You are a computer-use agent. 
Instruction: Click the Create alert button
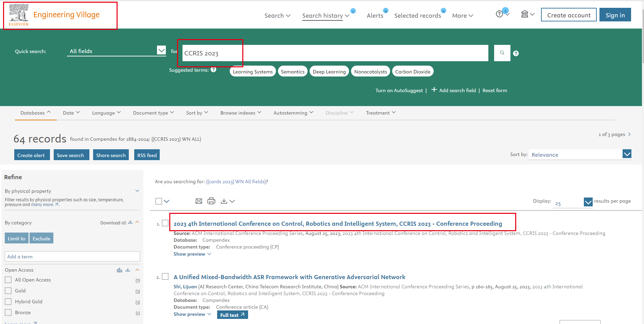point(32,155)
